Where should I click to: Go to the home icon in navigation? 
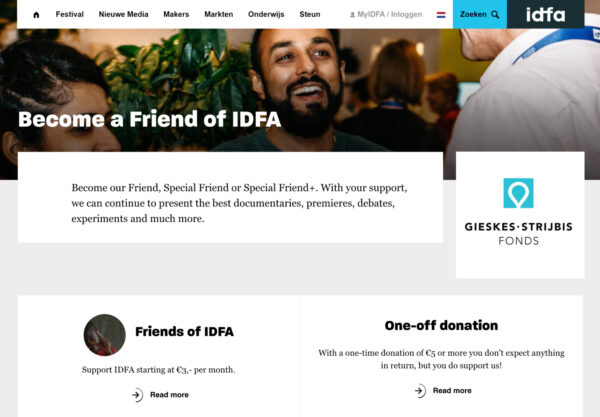click(36, 15)
